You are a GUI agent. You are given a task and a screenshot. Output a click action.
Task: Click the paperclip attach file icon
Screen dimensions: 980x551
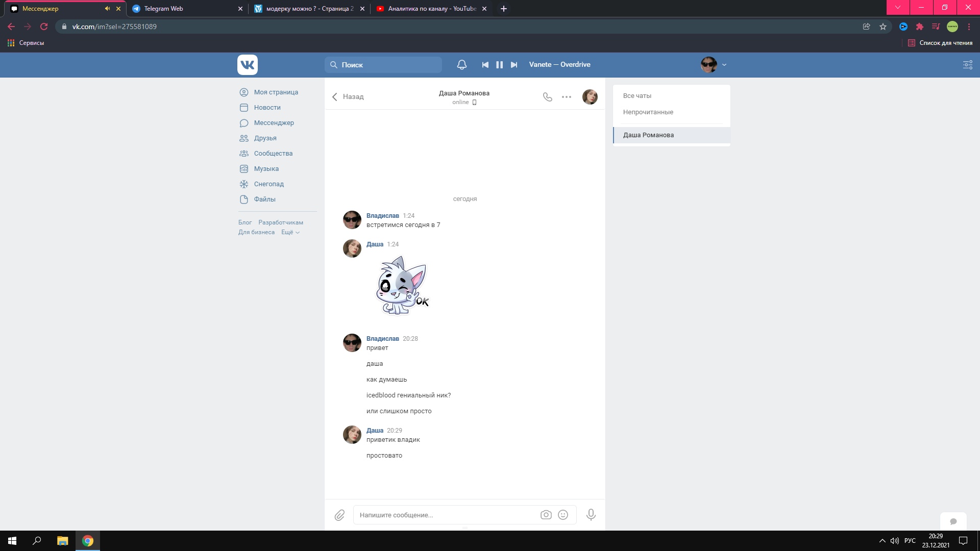coord(339,515)
